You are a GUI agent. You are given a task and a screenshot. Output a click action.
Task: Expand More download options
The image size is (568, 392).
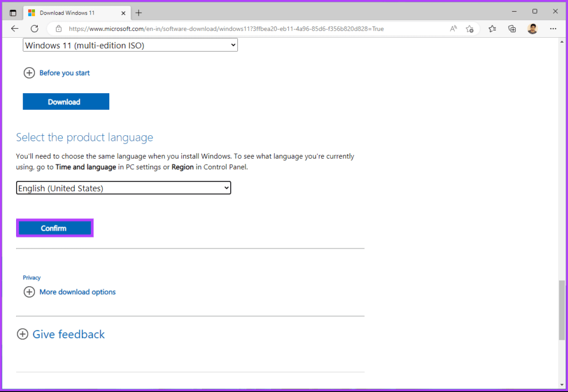point(69,292)
